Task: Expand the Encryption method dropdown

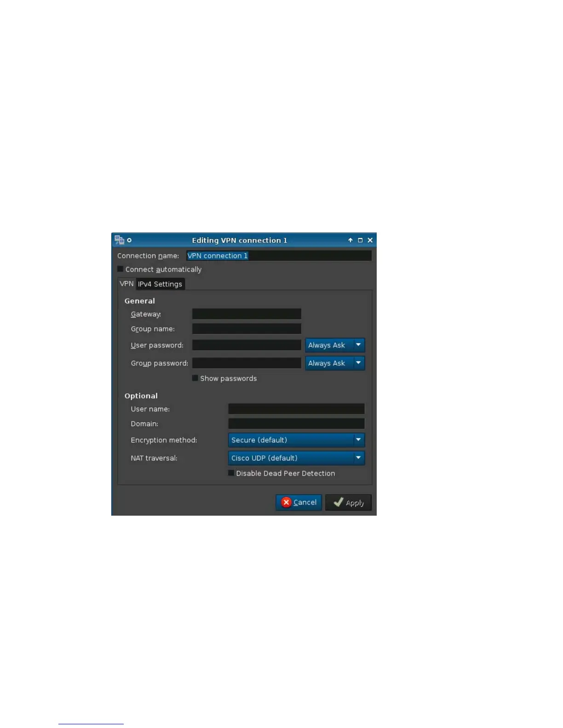Action: coord(296,440)
